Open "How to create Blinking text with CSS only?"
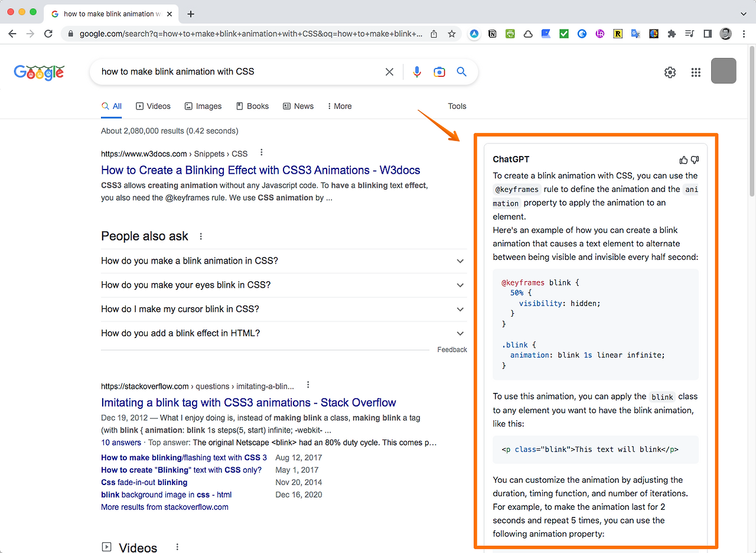This screenshot has height=553, width=756. pyautogui.click(x=181, y=470)
